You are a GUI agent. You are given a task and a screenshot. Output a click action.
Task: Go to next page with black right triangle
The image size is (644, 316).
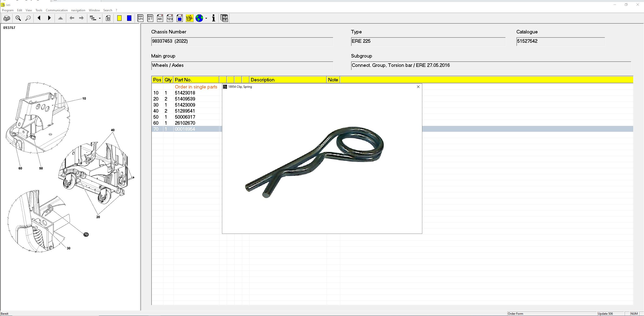point(49,18)
